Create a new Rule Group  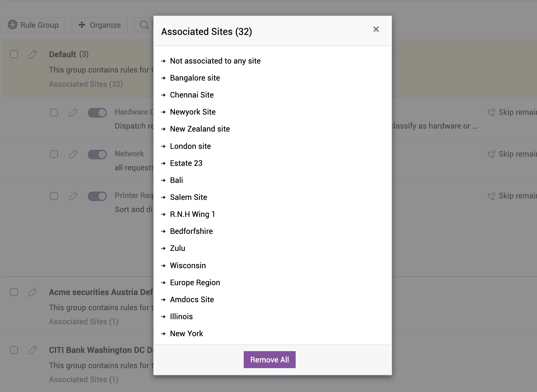click(33, 25)
